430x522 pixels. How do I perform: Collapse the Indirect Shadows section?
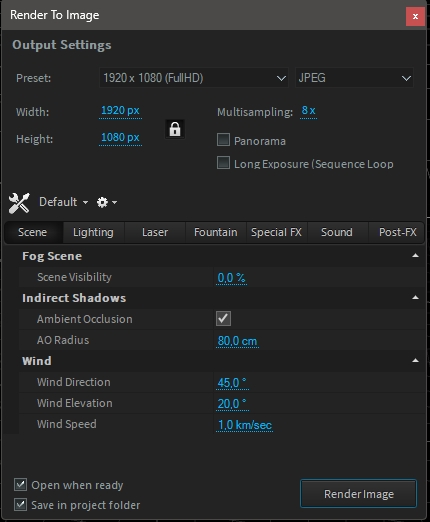415,297
